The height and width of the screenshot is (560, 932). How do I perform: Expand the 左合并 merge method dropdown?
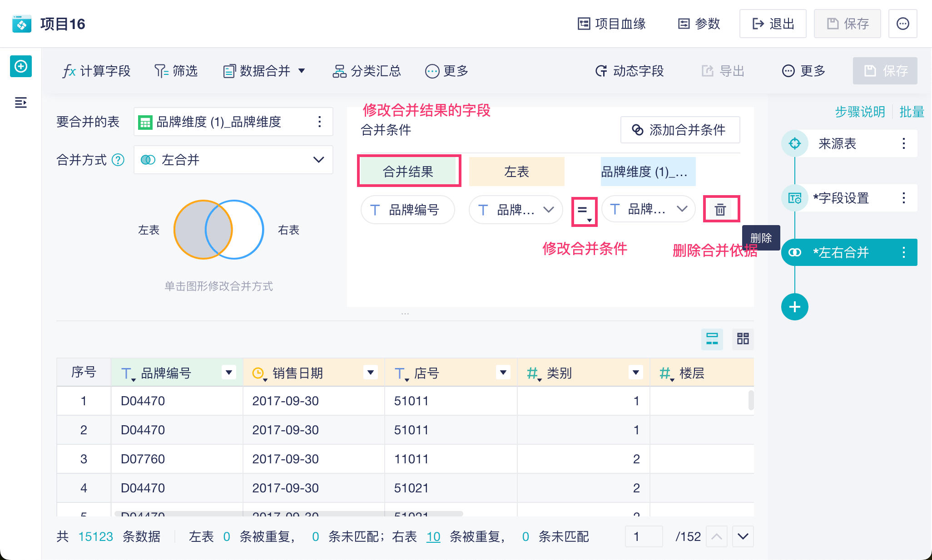318,160
